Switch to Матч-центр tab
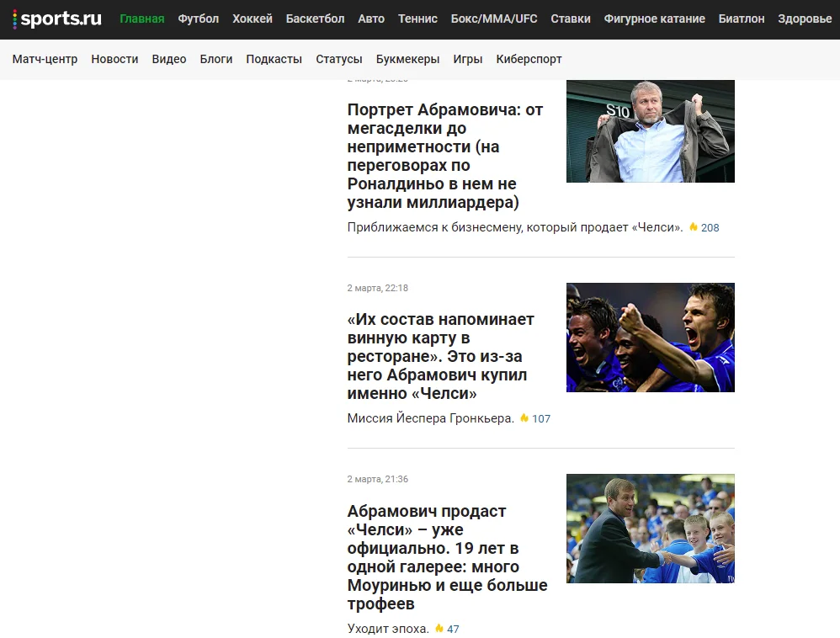The width and height of the screenshot is (840, 638). click(x=45, y=59)
